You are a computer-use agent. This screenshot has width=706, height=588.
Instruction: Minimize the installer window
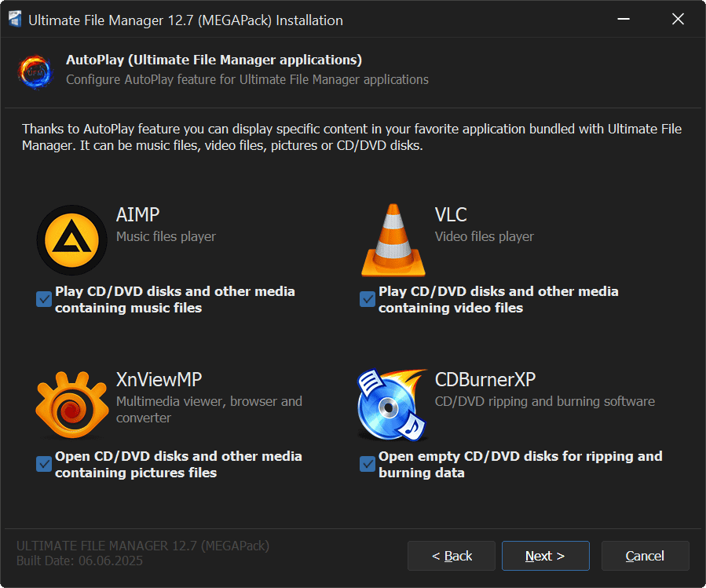pos(624,20)
